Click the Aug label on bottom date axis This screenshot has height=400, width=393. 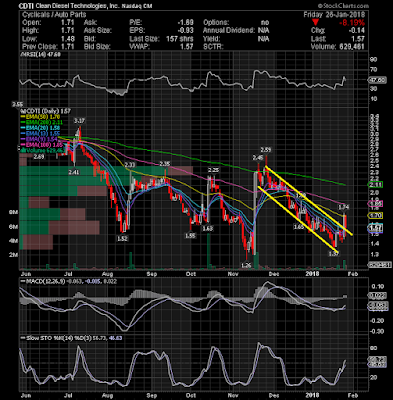107,394
